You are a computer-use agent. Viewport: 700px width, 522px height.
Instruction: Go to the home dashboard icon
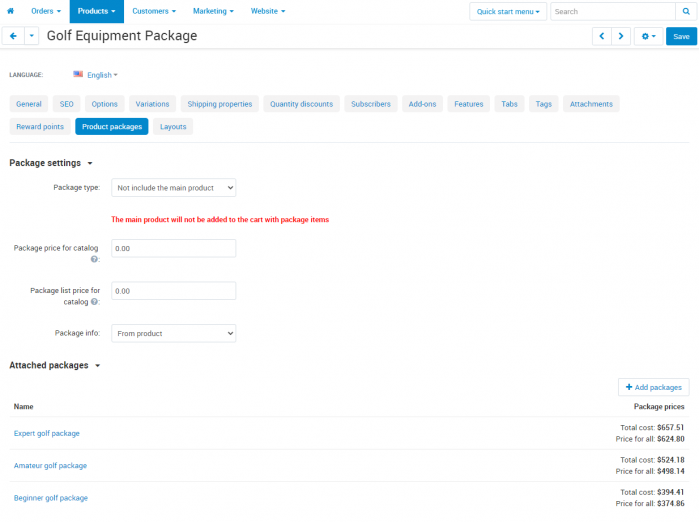point(10,11)
